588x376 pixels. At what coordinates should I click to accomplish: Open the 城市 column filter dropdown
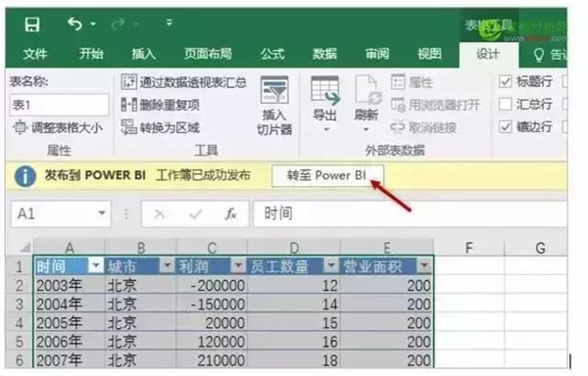pos(167,265)
